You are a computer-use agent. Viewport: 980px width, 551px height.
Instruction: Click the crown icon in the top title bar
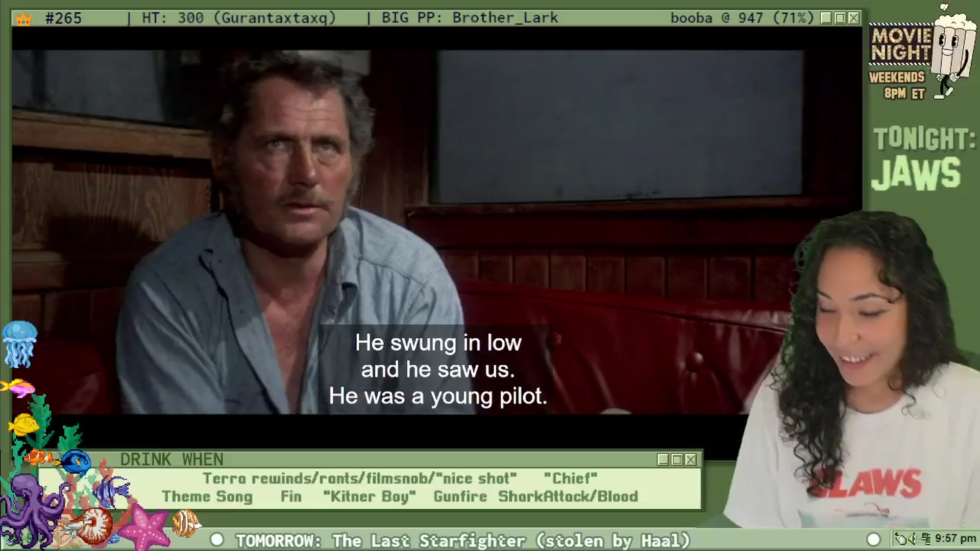tap(23, 19)
